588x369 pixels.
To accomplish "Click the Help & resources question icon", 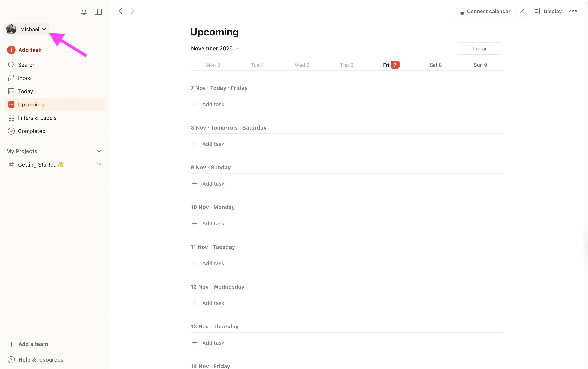I will [11, 359].
